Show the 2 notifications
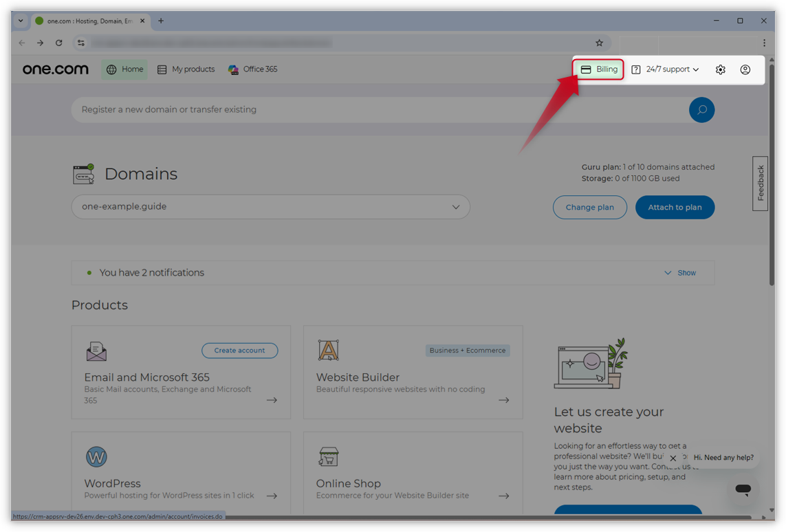Viewport: 786px width, 532px height. point(679,272)
